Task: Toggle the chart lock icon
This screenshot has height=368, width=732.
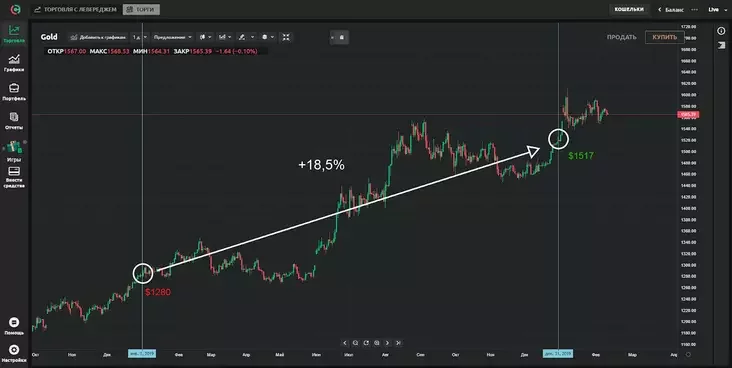Action: click(x=341, y=37)
